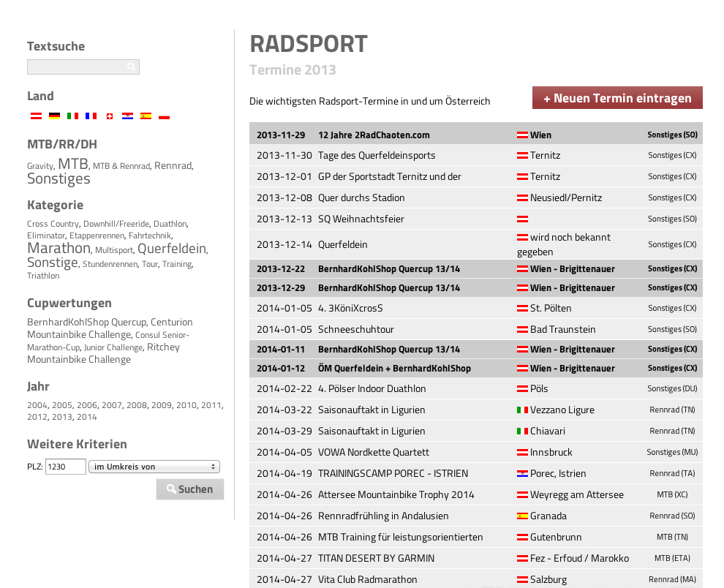Filter by the Polish flag under Land
Screen dimensions: 724x588
click(165, 116)
